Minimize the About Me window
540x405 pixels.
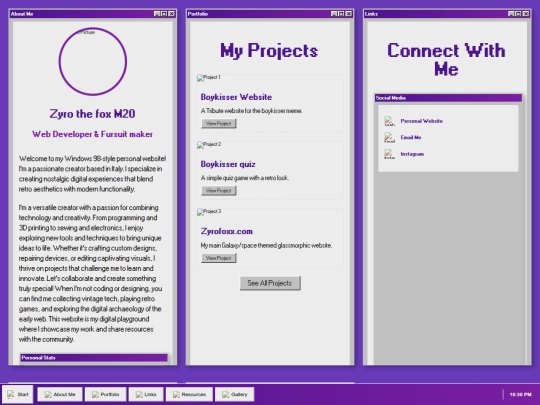[157, 14]
